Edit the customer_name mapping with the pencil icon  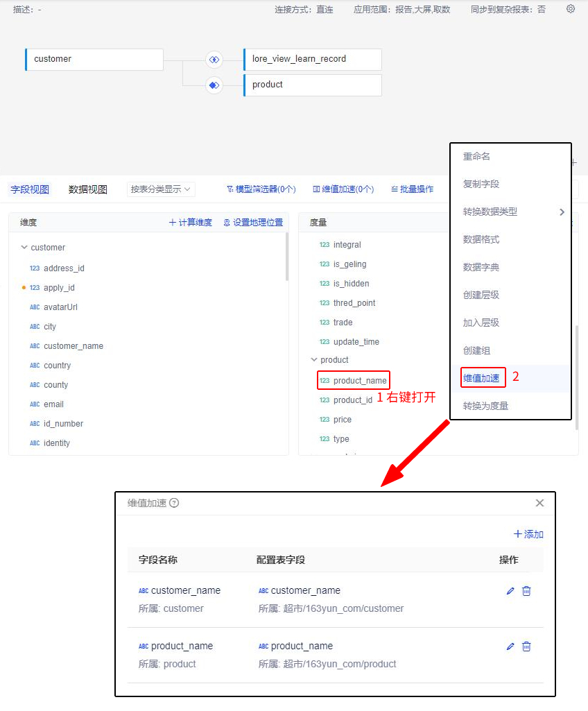click(x=510, y=590)
